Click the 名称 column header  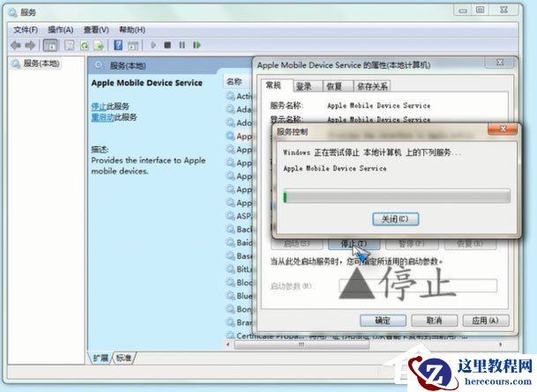[238, 81]
